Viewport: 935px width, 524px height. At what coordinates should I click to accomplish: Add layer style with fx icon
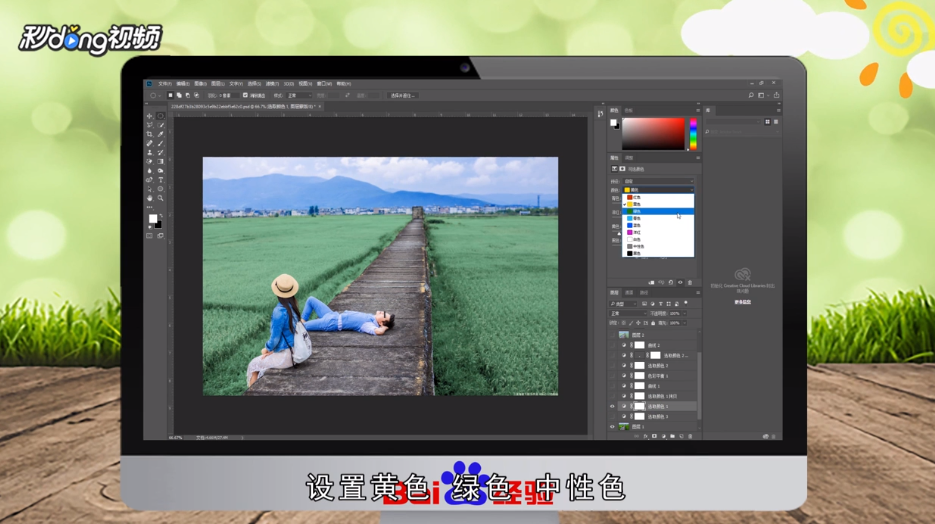[645, 436]
